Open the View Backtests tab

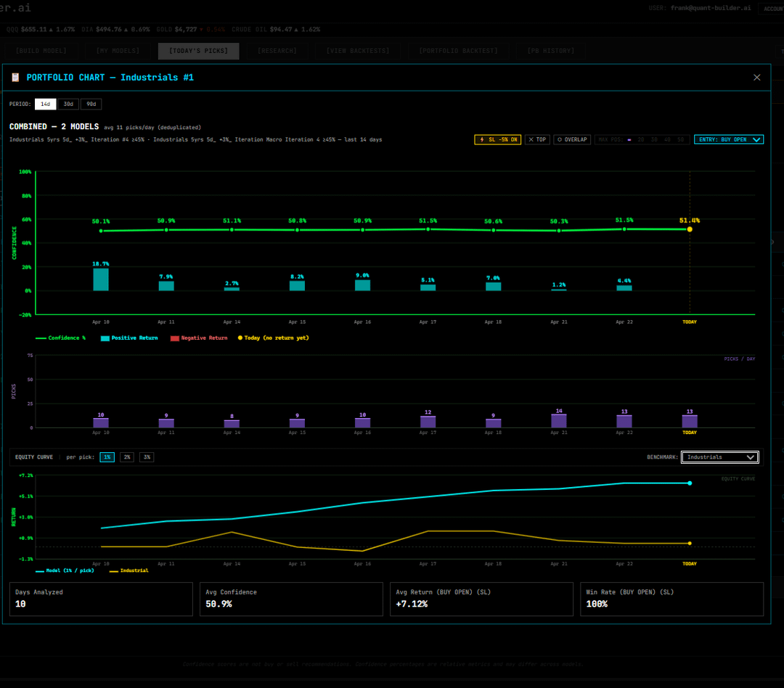point(357,51)
